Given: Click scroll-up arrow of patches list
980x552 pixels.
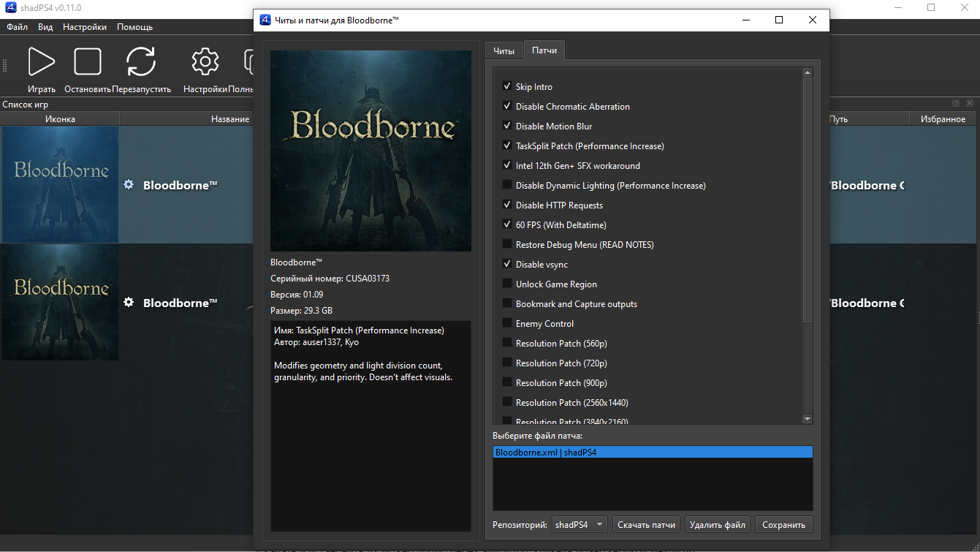Looking at the screenshot, I should [x=808, y=72].
